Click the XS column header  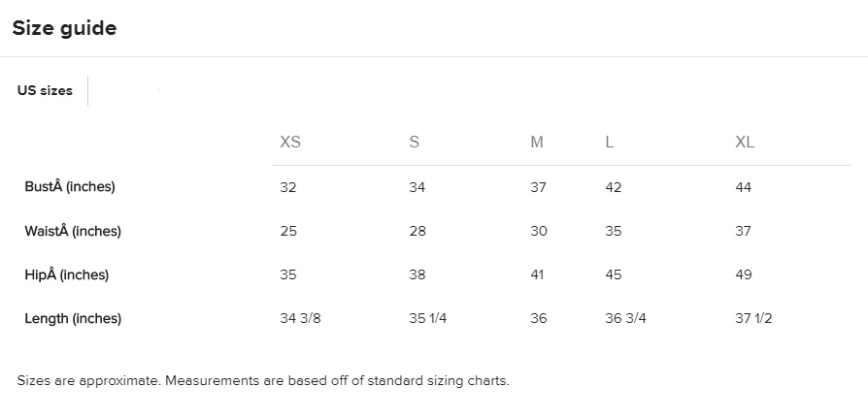coord(290,142)
